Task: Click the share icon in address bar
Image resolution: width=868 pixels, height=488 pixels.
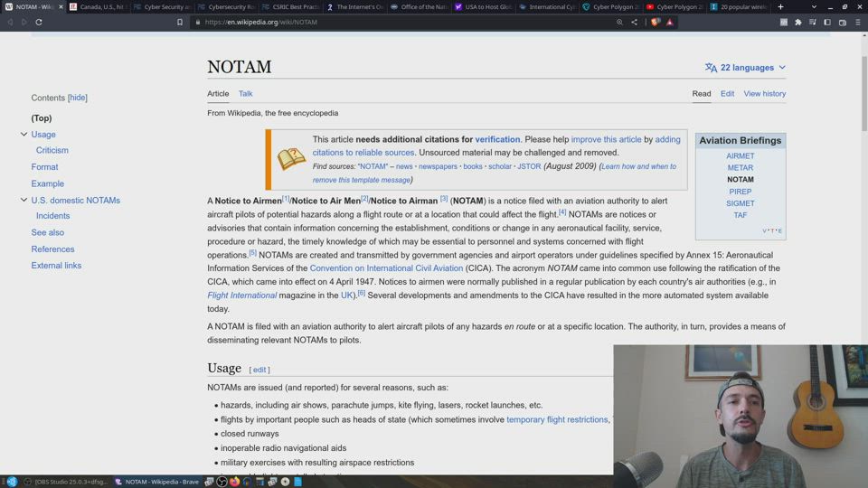Action: 634,22
